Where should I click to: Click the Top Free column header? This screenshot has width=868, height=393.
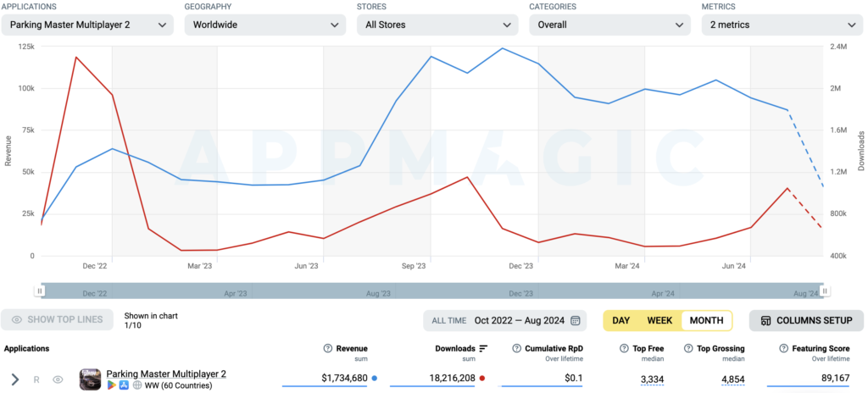coord(648,349)
